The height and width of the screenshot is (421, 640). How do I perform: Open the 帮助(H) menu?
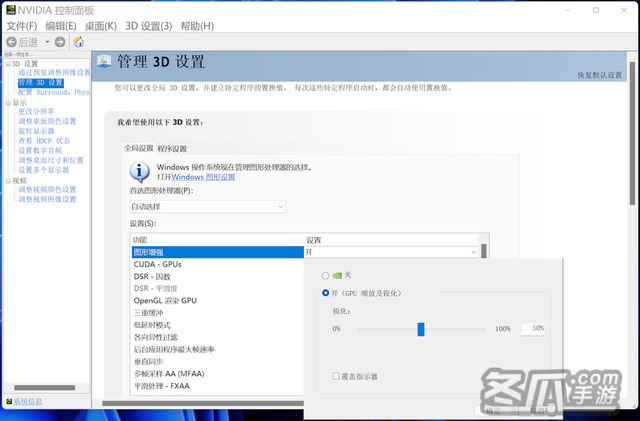[197, 26]
